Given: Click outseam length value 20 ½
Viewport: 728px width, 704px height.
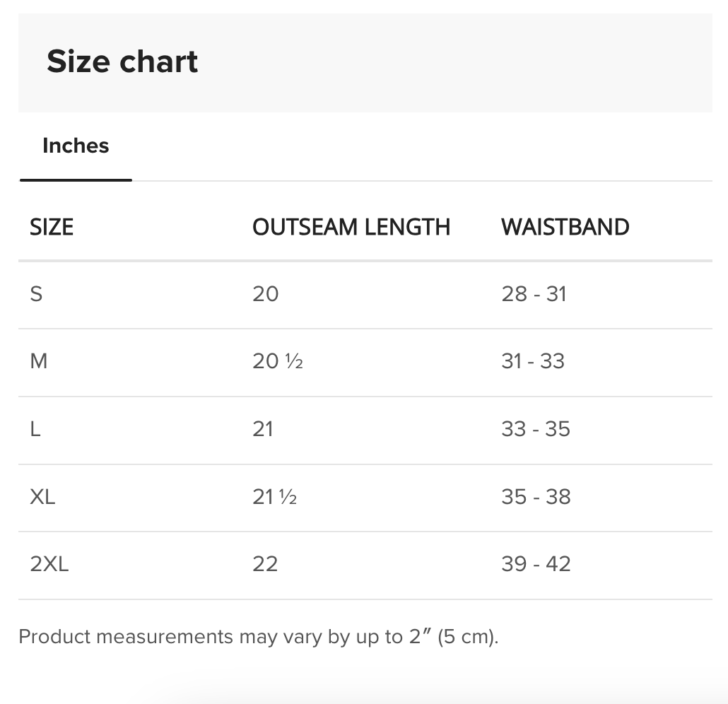Looking at the screenshot, I should click(x=278, y=361).
